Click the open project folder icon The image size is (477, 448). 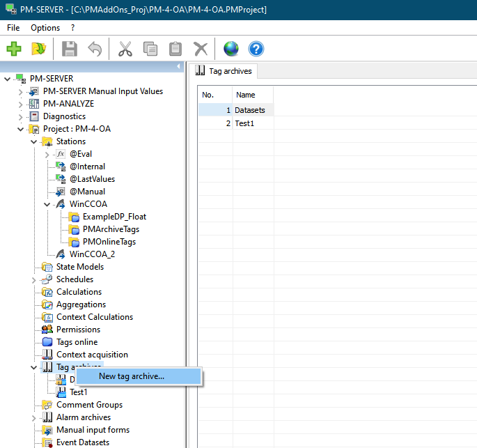(39, 49)
